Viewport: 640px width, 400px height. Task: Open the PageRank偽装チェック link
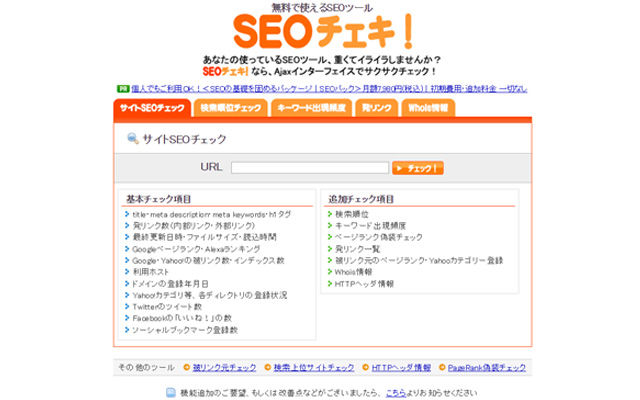coord(487,368)
